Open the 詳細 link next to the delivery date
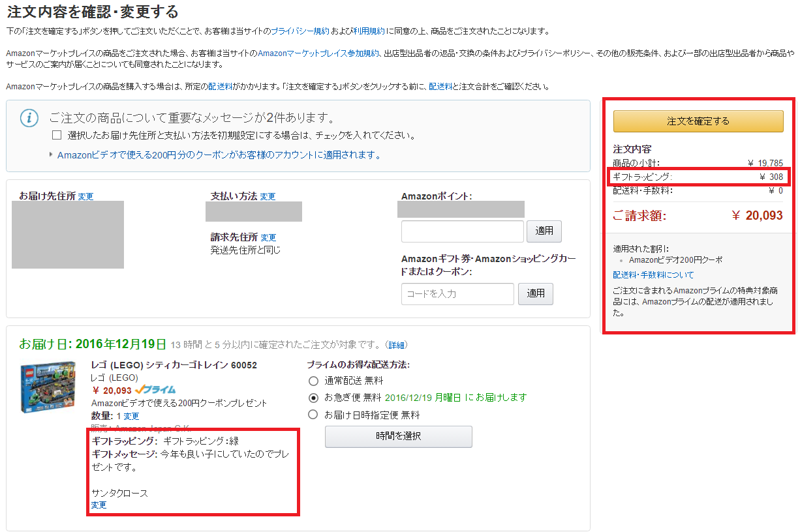Image resolution: width=800 pixels, height=532 pixels. pos(396,344)
